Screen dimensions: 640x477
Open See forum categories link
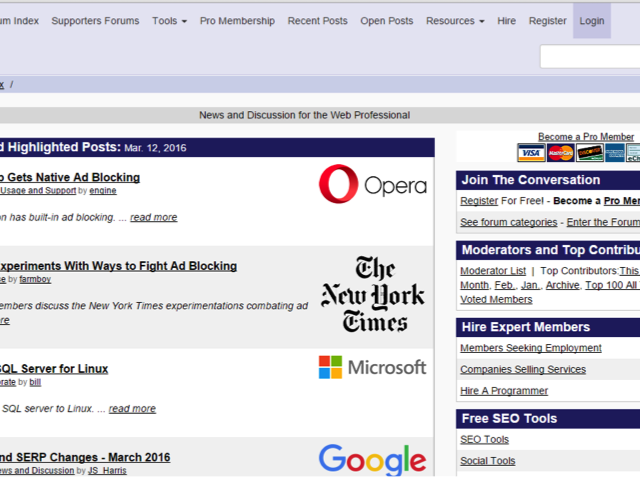pos(509,222)
